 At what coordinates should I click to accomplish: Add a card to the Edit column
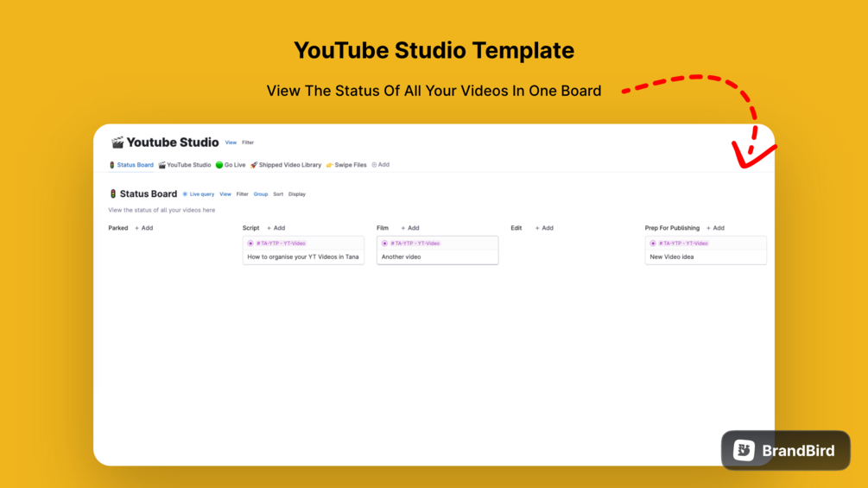544,228
